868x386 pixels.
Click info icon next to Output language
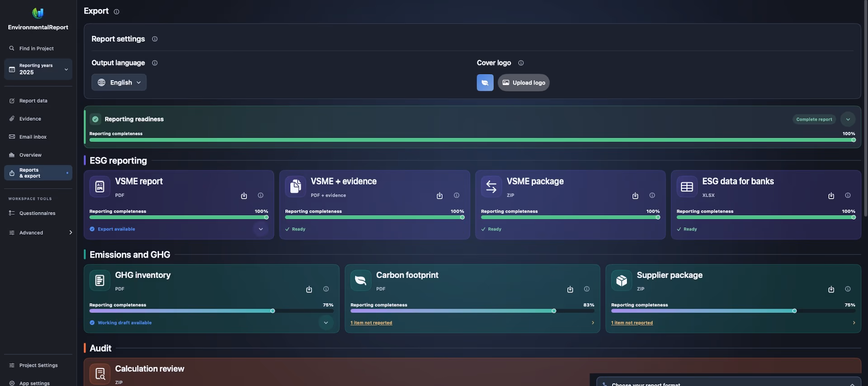(x=155, y=63)
